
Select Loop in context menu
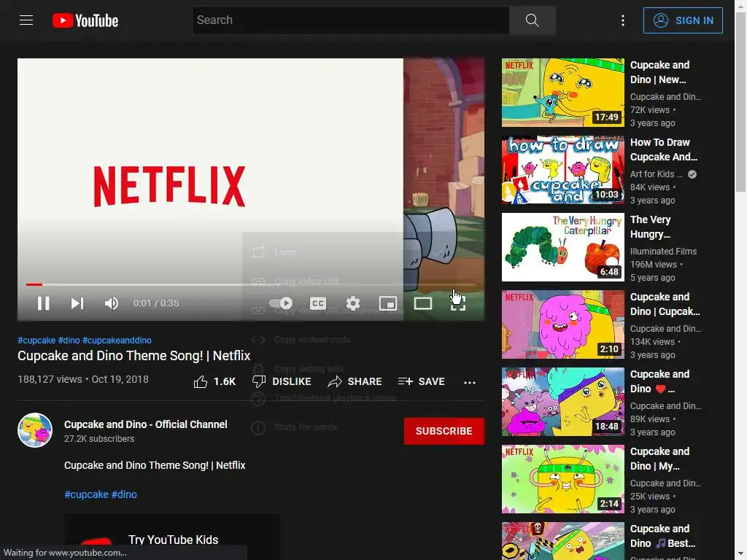(x=322, y=252)
